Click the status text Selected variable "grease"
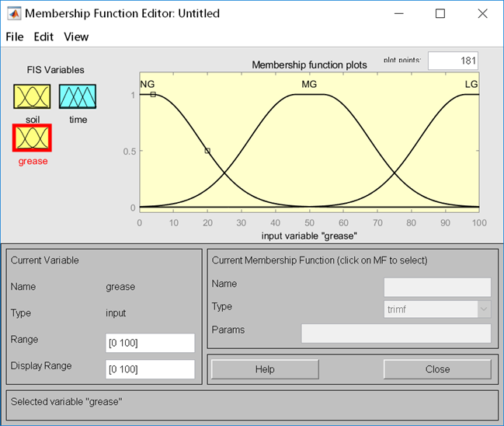Screen dimensions: 504x426 coord(67,402)
